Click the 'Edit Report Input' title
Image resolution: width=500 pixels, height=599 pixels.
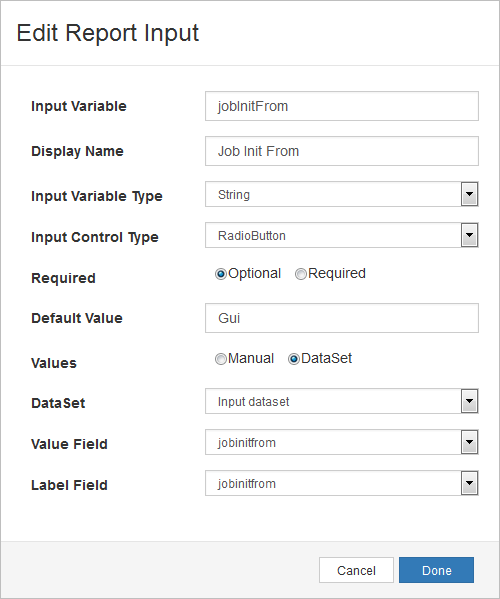tap(107, 33)
